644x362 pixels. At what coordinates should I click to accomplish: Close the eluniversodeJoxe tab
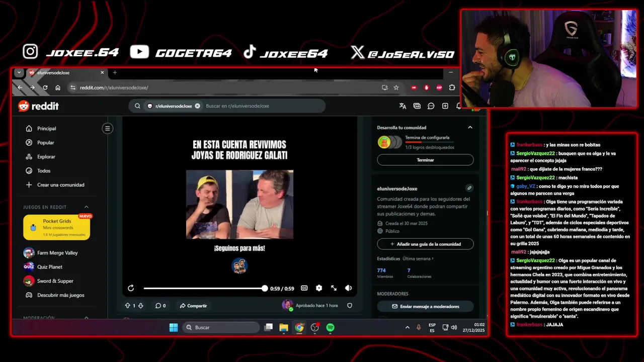[x=102, y=72]
